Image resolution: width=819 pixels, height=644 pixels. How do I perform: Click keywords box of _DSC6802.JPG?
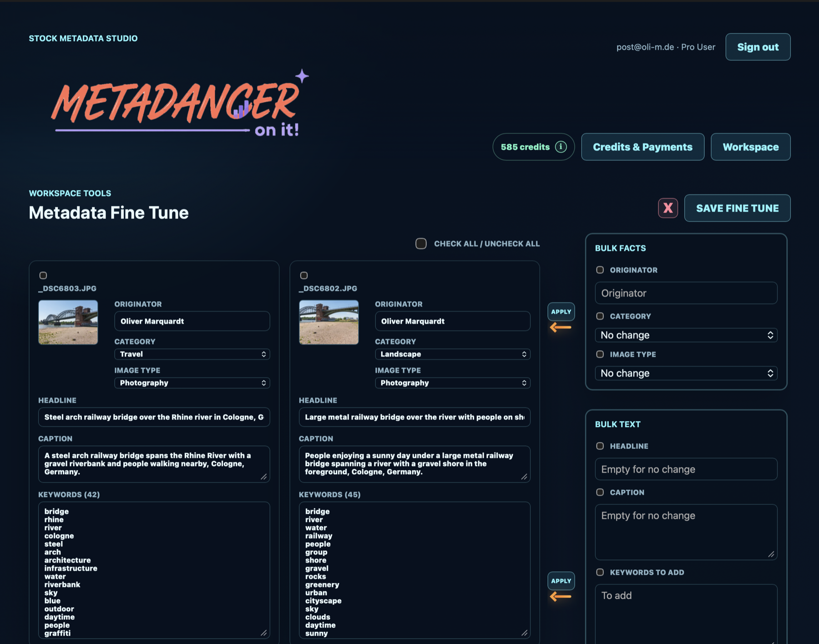pyautogui.click(x=415, y=570)
